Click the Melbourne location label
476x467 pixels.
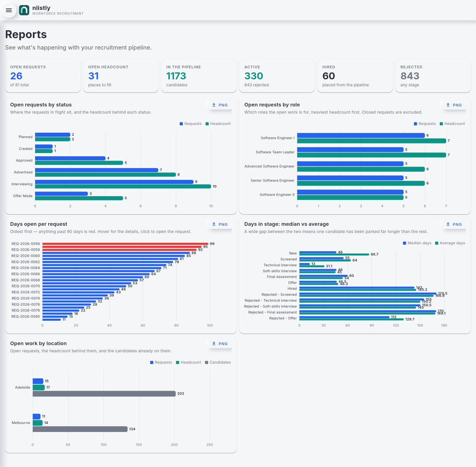(x=21, y=423)
